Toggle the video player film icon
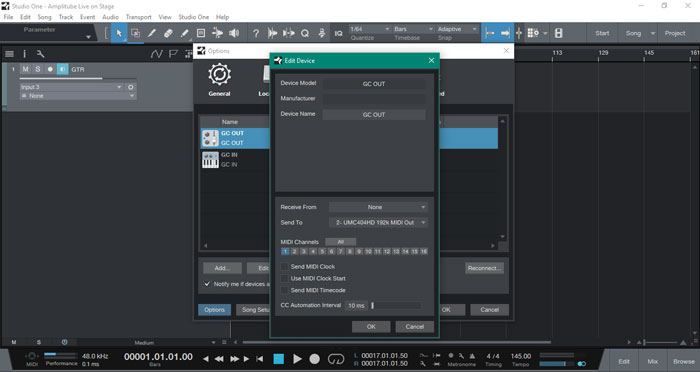700x372 pixels. 558,33
